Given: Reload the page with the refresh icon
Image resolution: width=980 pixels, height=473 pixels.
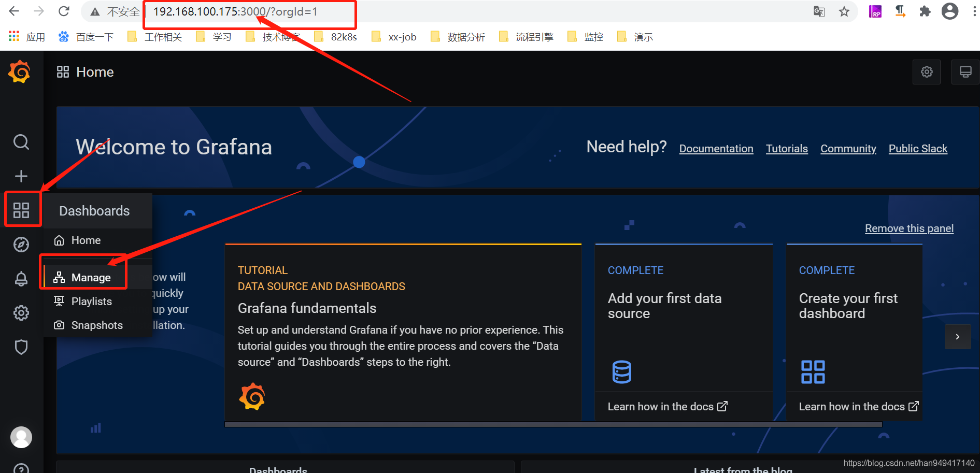Looking at the screenshot, I should click(x=64, y=11).
